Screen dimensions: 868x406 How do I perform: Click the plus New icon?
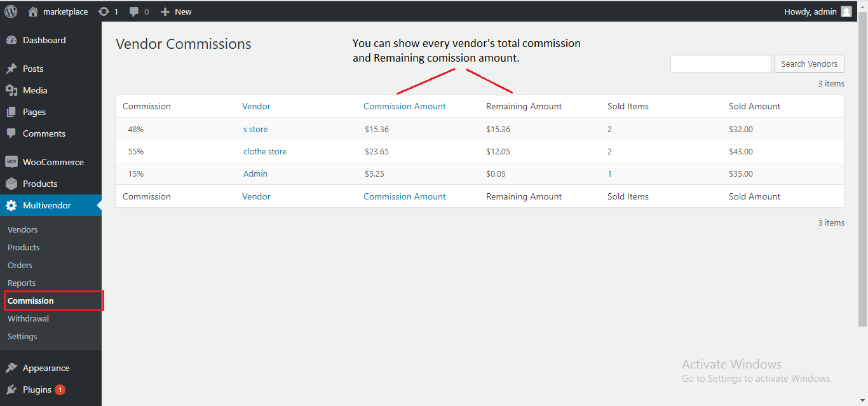[165, 11]
